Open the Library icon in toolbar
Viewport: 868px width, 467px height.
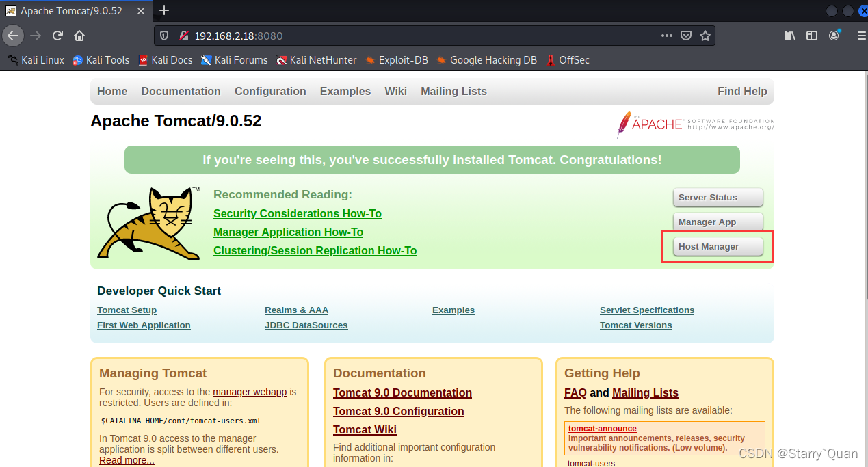790,36
